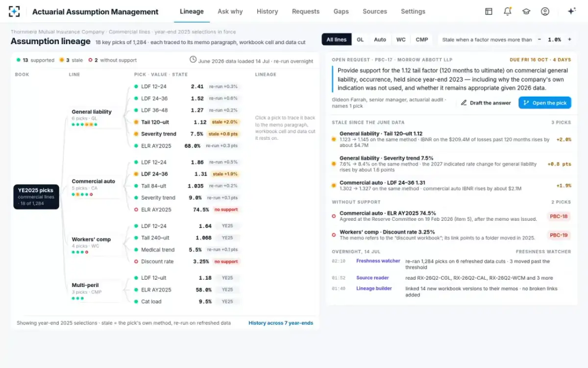The height and width of the screenshot is (368, 588).
Task: Click Open the pick button
Action: [x=545, y=103]
